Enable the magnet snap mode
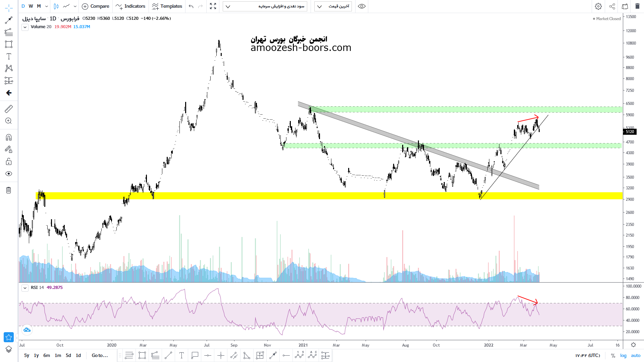The height and width of the screenshot is (362, 644). 9,137
